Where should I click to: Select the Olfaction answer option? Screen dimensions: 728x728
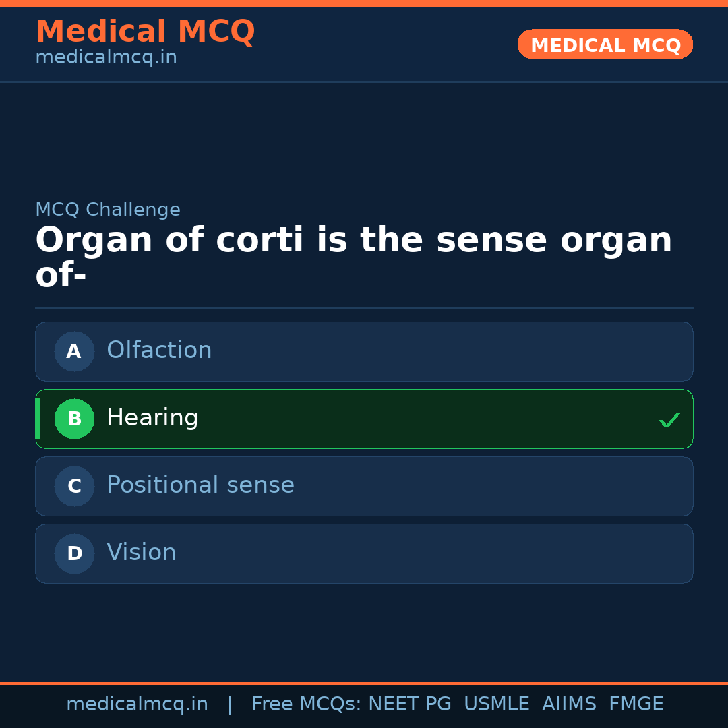tap(364, 351)
